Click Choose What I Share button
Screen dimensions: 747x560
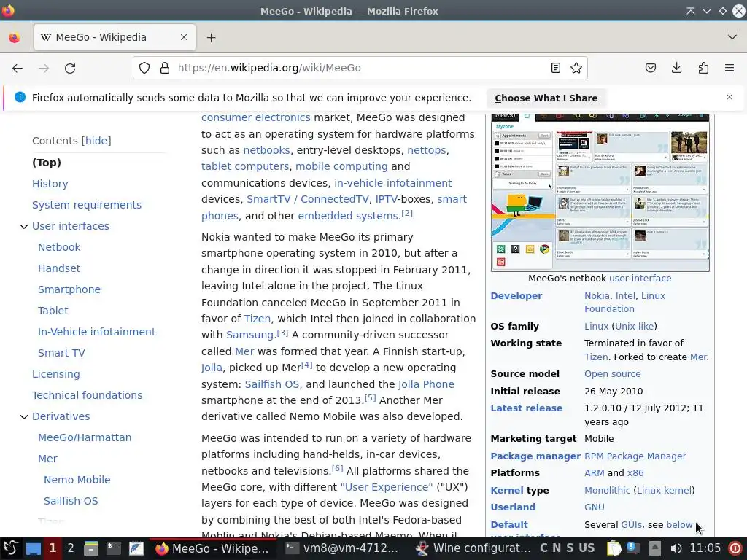coord(546,98)
